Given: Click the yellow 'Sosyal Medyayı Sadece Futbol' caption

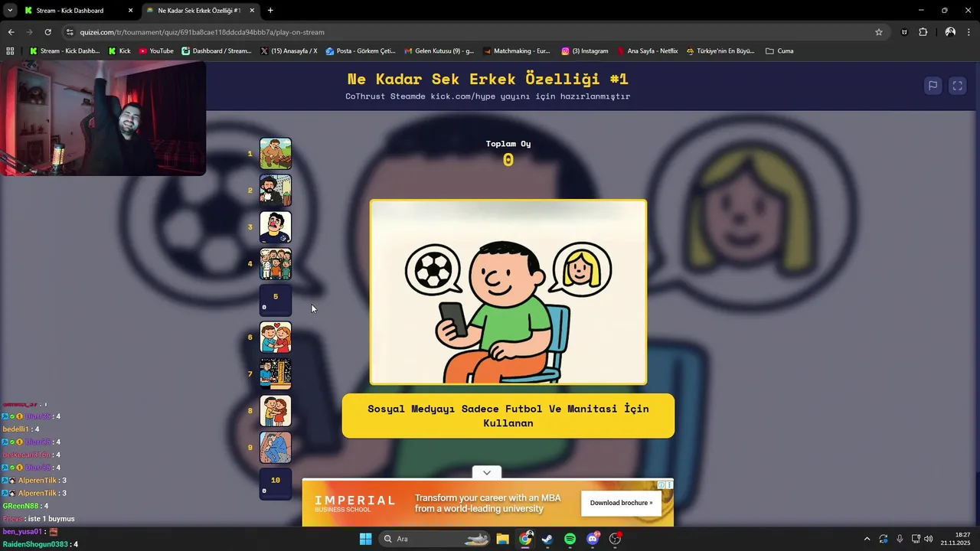Looking at the screenshot, I should [508, 416].
